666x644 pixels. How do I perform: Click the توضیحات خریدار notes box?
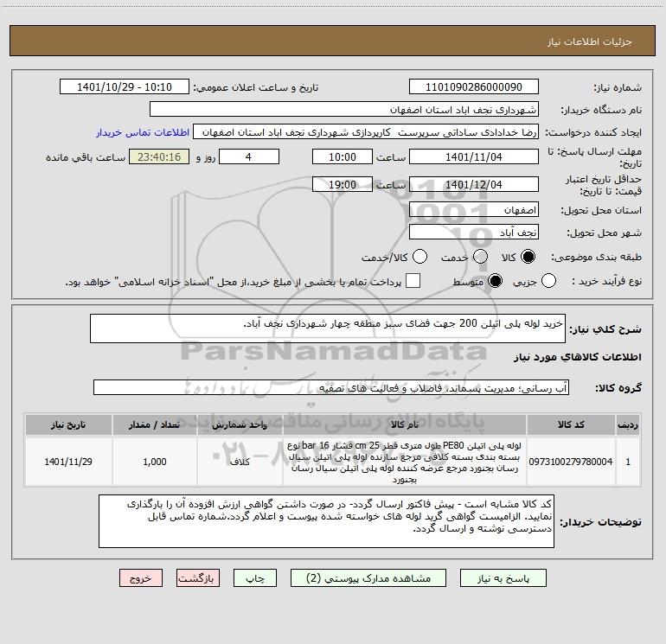326,521
